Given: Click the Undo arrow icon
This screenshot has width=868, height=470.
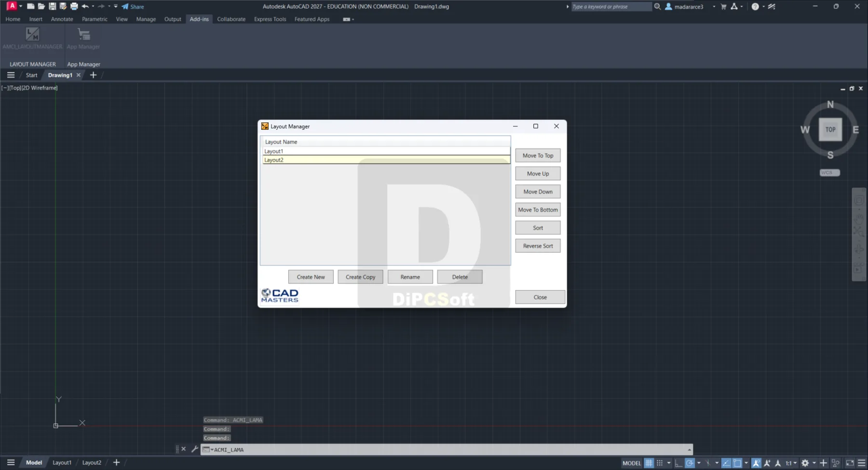Looking at the screenshot, I should pyautogui.click(x=85, y=6).
